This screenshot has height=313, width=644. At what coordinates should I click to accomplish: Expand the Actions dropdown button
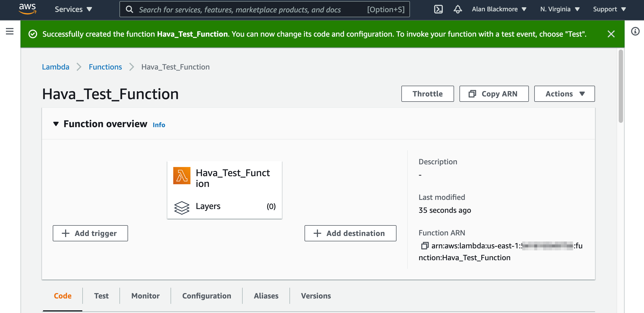(x=565, y=93)
